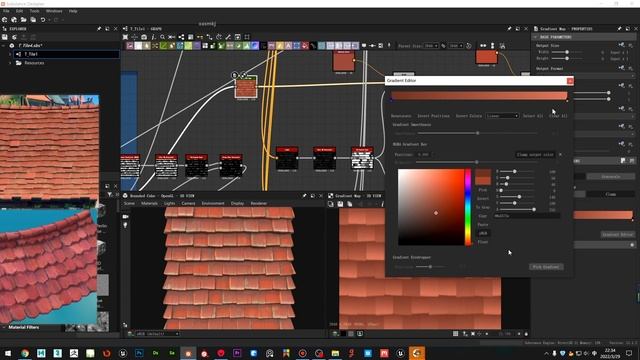
Task: Click the camera snapshot icon in graph toolbar
Action: (x=144, y=37)
